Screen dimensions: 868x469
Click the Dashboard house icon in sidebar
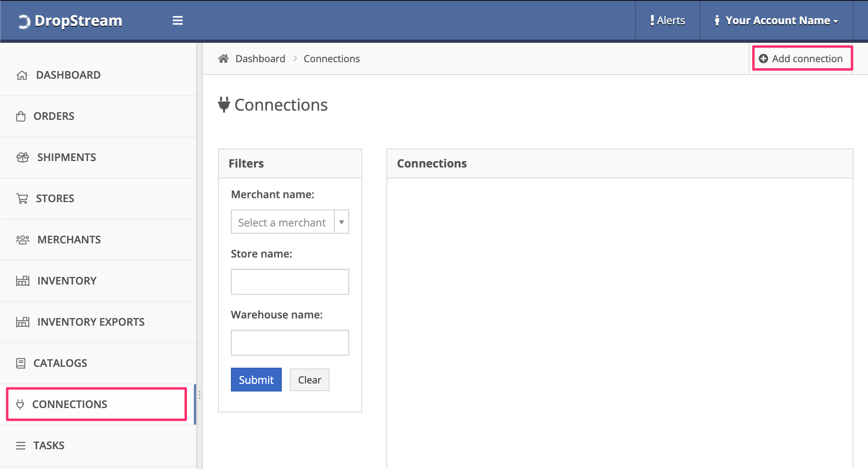pyautogui.click(x=22, y=75)
